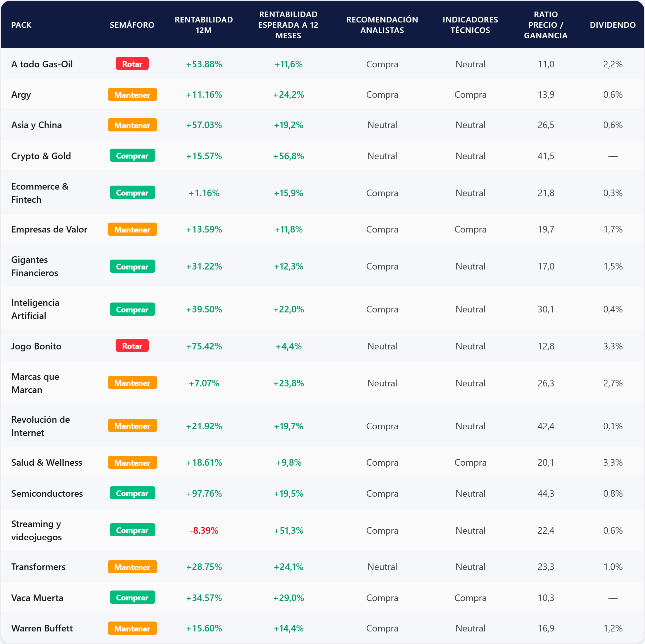Select the Mantener badge for Warren Buffett

(132, 628)
